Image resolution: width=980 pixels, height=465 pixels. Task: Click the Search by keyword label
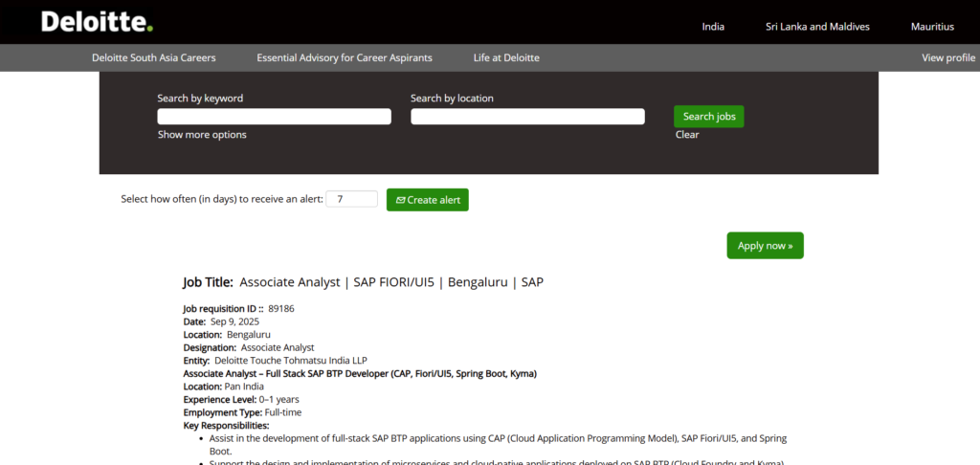pos(200,99)
